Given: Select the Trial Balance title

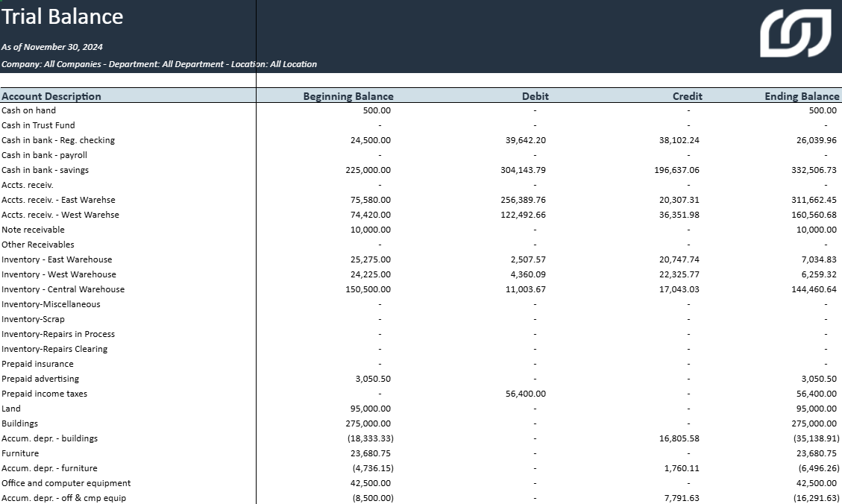Looking at the screenshot, I should [63, 16].
